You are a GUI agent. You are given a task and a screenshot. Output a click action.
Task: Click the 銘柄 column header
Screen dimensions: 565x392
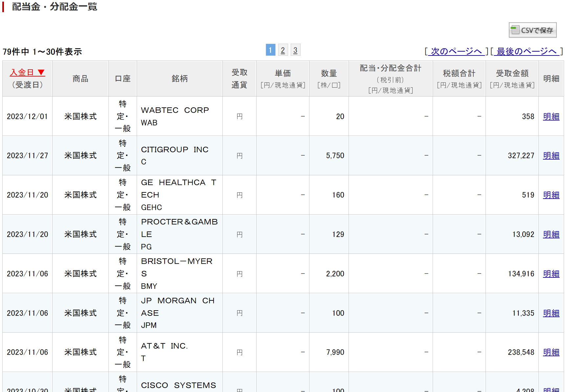[180, 78]
